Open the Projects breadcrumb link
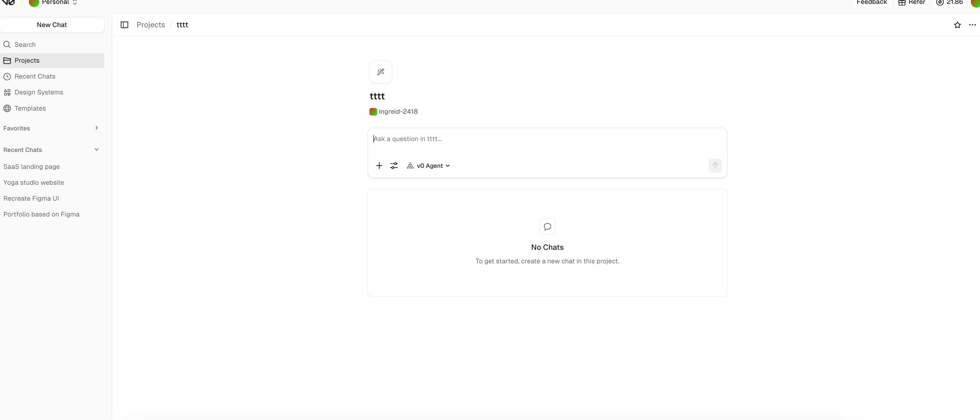The image size is (980, 420). tap(151, 25)
